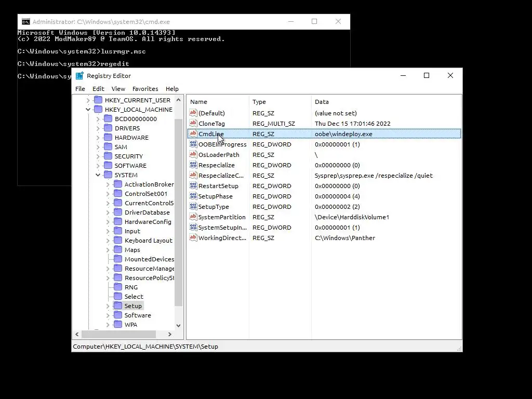Click the Respecialize DWORD value icon
532x399 pixels.
(193, 165)
